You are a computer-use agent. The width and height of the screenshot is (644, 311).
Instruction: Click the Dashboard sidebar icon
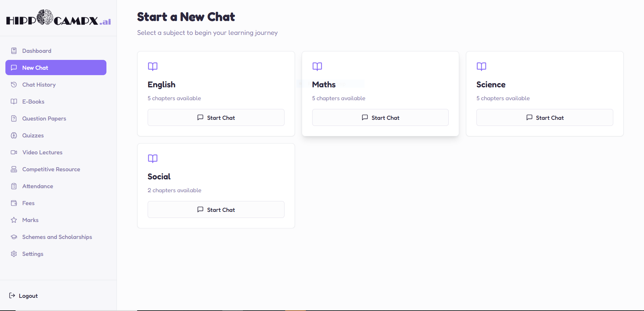(x=14, y=51)
